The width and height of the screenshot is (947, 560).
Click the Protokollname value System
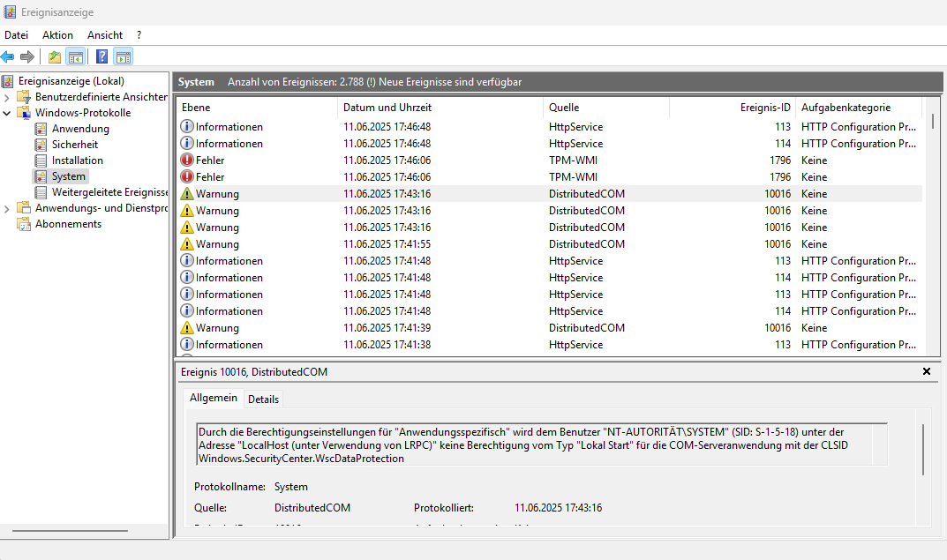point(291,487)
